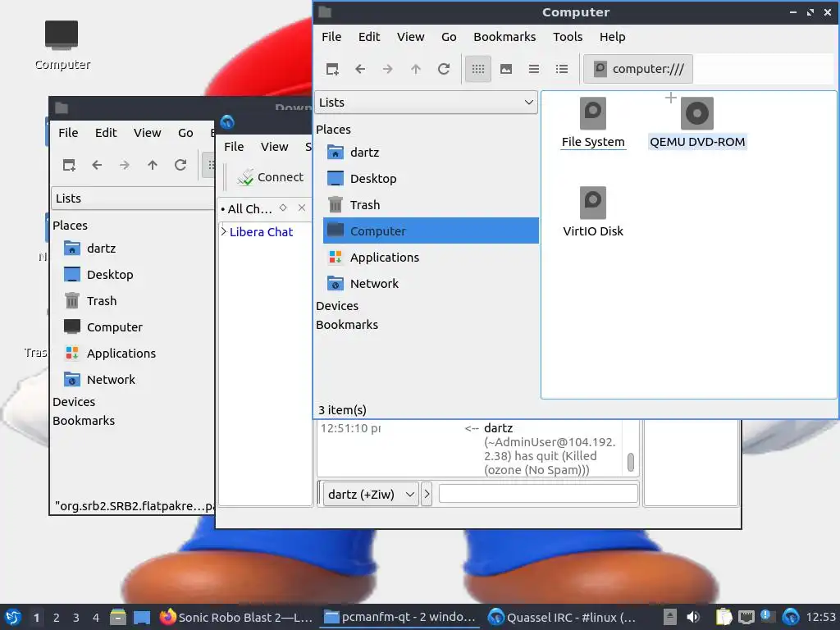Click New Tab icon in Computer window toolbar
This screenshot has width=840, height=630.
coord(332,69)
